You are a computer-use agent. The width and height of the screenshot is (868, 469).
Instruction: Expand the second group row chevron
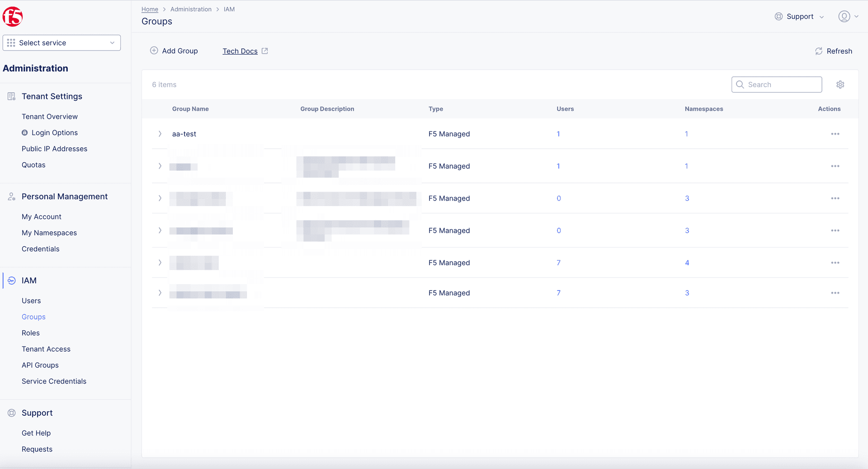(160, 166)
